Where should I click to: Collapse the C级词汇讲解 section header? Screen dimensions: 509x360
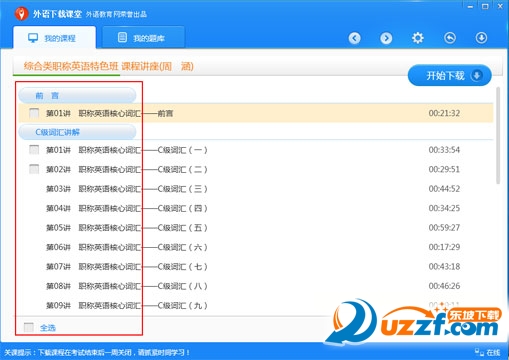click(77, 132)
